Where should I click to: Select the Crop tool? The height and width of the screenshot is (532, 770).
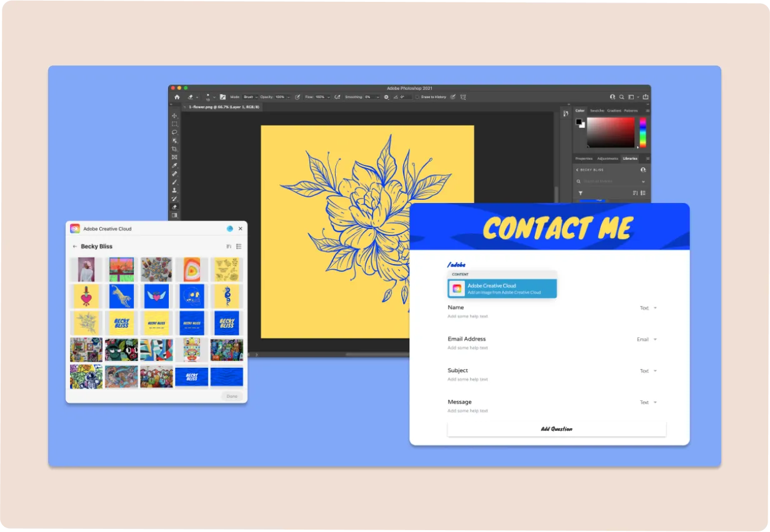pyautogui.click(x=175, y=149)
